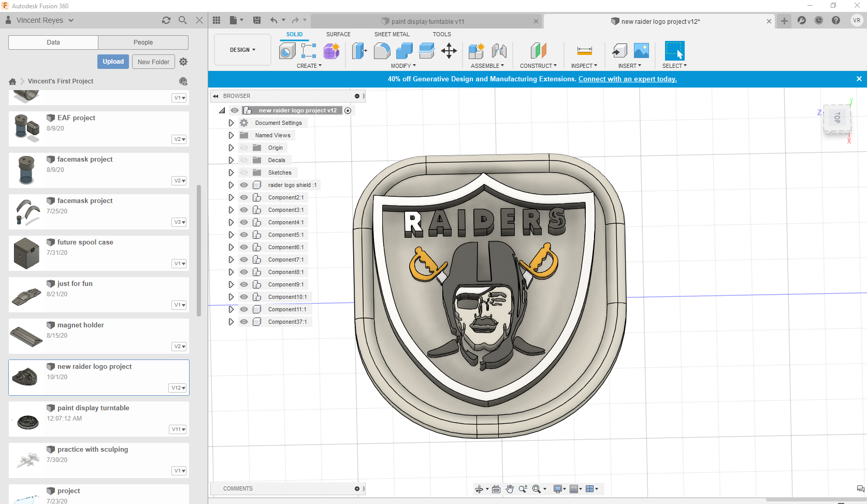Screen dimensions: 867x504
Task: Hide the raider logo shield component
Action: 243,185
